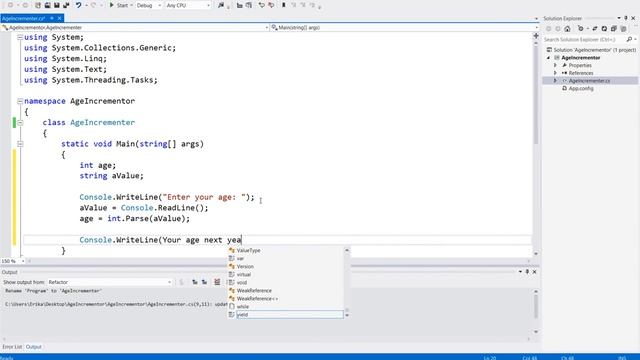Click the IntelliSense list scroll down arrow
Viewport: 640px width, 360px height.
347,316
